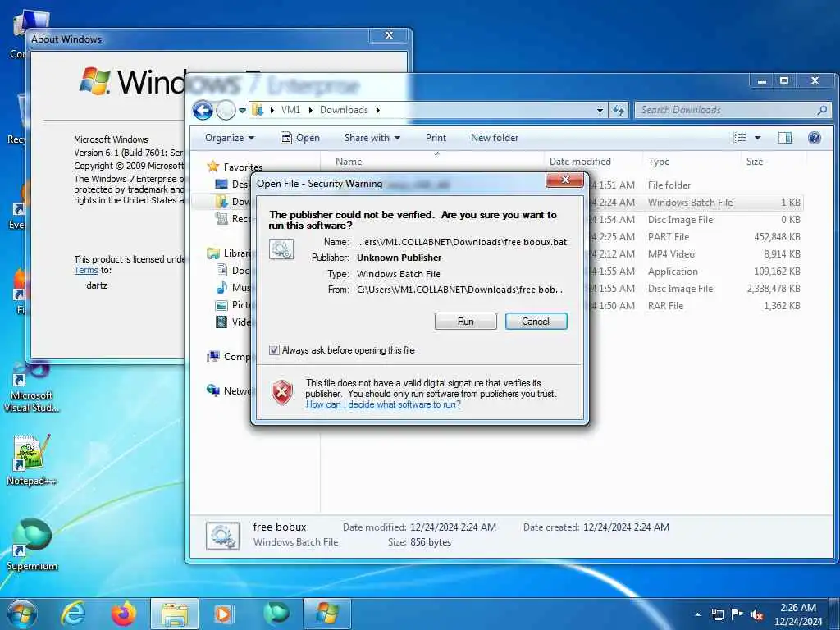Click Print in the Explorer toolbar

(x=436, y=138)
